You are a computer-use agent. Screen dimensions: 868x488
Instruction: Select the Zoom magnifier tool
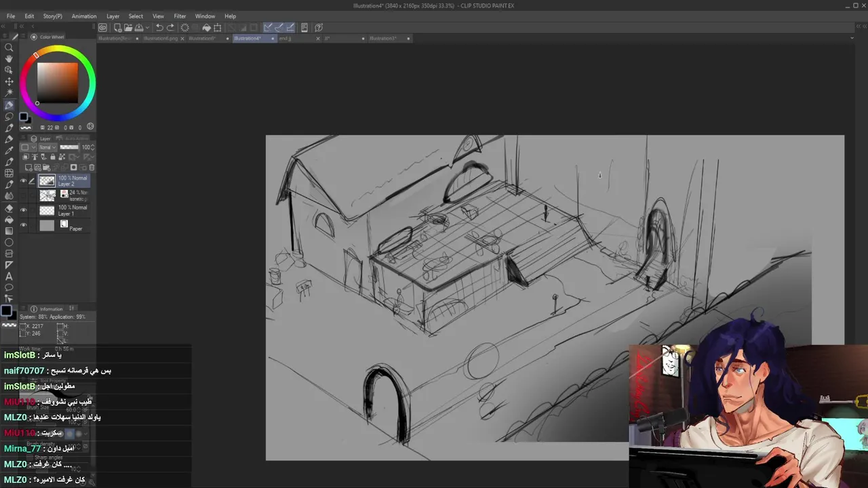[x=9, y=47]
